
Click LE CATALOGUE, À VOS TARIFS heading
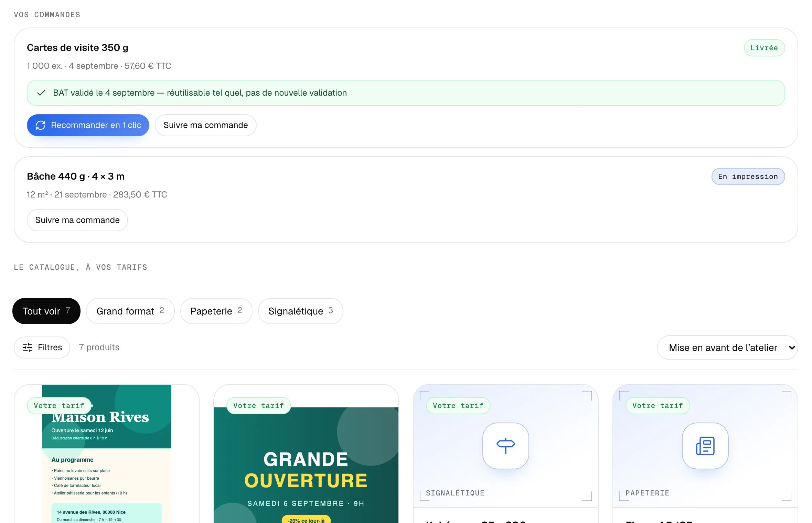click(x=81, y=267)
